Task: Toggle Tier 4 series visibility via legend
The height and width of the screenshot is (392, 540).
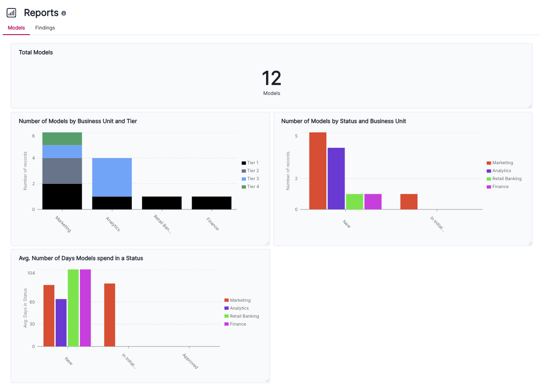Action: (x=244, y=186)
